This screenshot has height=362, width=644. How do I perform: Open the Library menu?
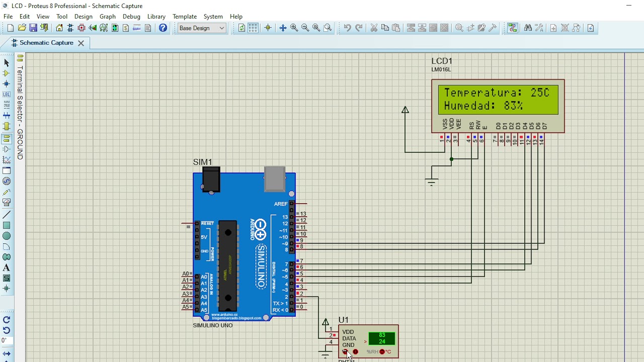point(156,17)
